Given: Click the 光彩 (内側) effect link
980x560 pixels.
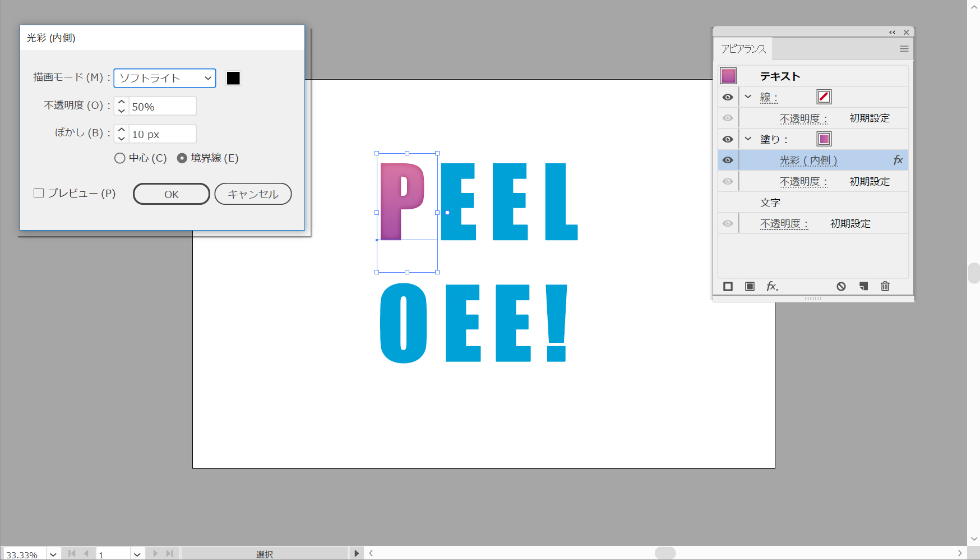Looking at the screenshot, I should click(808, 160).
